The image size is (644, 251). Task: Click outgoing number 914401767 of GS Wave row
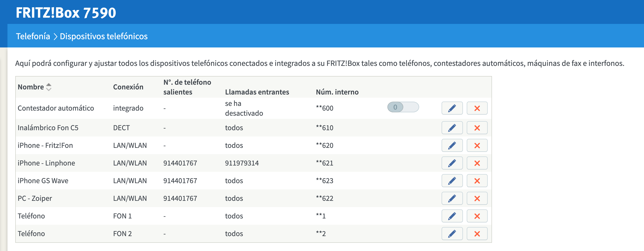pyautogui.click(x=180, y=181)
